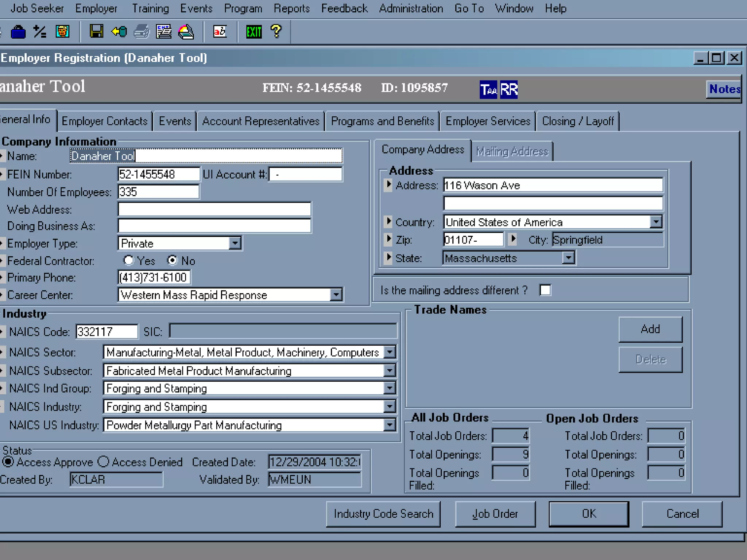Click the blue briefcase toolbar icon
The image size is (747, 560).
(x=18, y=32)
